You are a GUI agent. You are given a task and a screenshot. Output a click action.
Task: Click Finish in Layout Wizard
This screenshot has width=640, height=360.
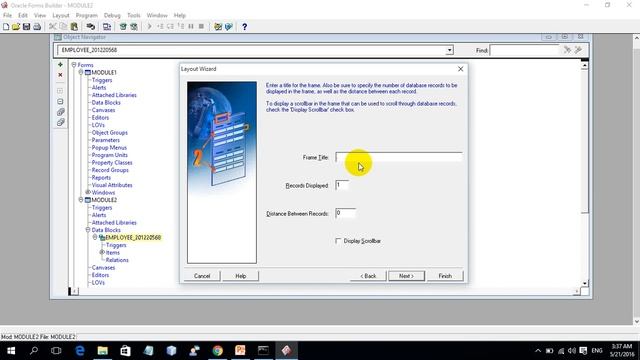point(445,276)
